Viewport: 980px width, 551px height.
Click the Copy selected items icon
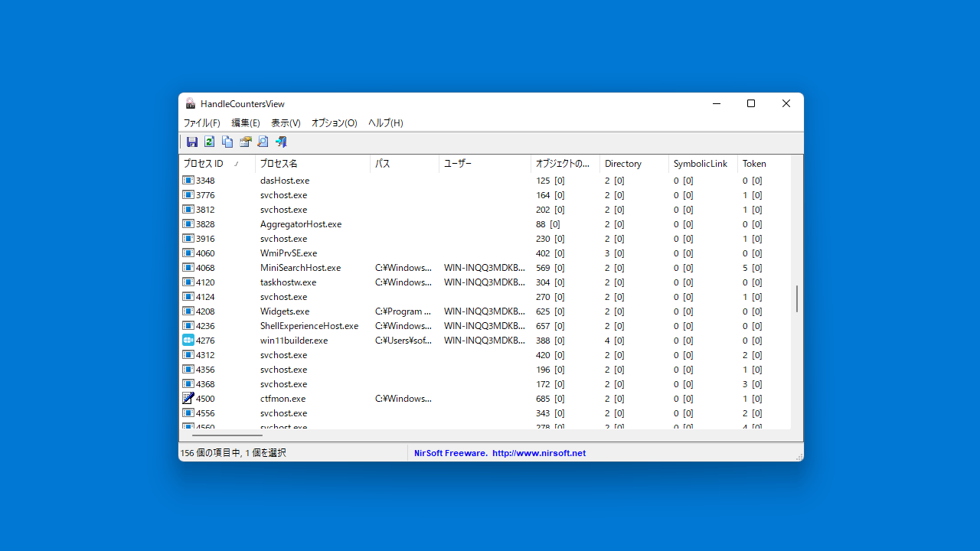tap(227, 142)
